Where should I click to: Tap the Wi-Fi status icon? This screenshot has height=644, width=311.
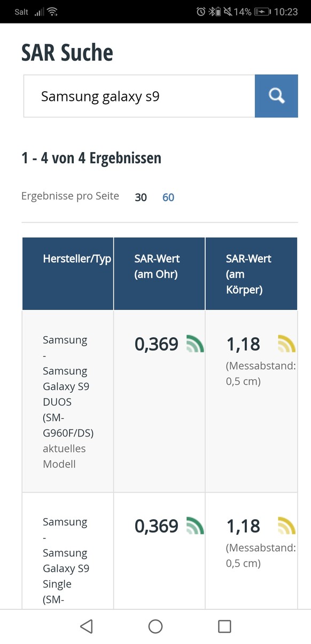[52, 12]
